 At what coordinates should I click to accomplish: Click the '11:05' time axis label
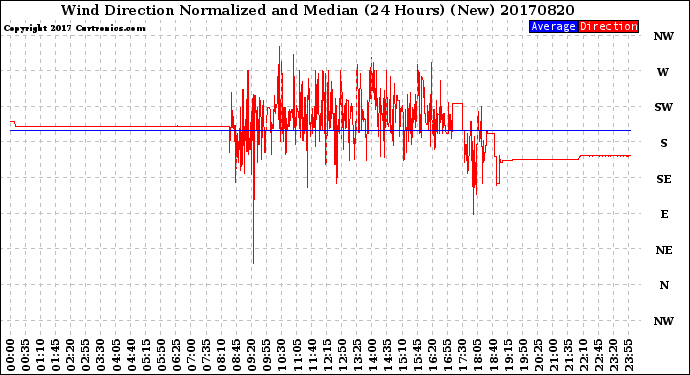pos(297,355)
